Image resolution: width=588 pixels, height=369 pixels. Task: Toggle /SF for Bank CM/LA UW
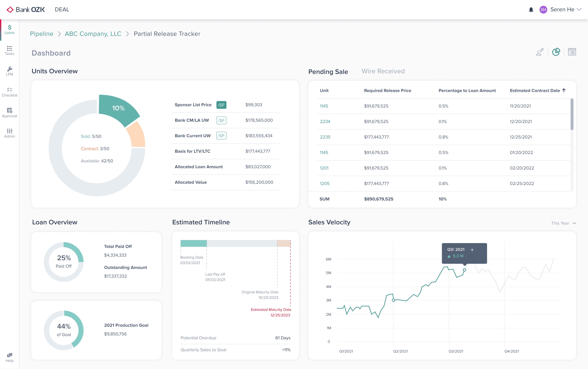221,120
